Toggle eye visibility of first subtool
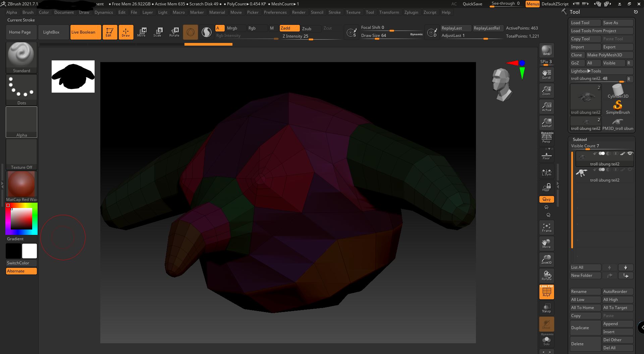The width and height of the screenshot is (644, 354). 630,154
